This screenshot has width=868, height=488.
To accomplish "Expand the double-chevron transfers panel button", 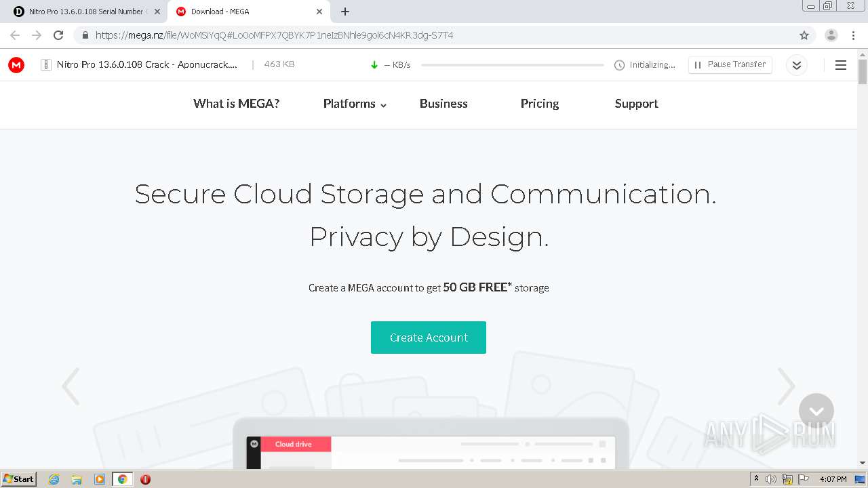I will [797, 65].
